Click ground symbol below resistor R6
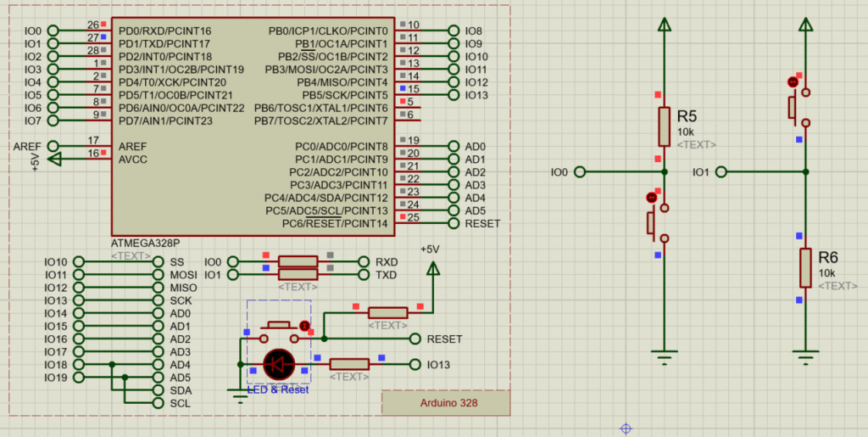868x437 pixels. [x=806, y=356]
